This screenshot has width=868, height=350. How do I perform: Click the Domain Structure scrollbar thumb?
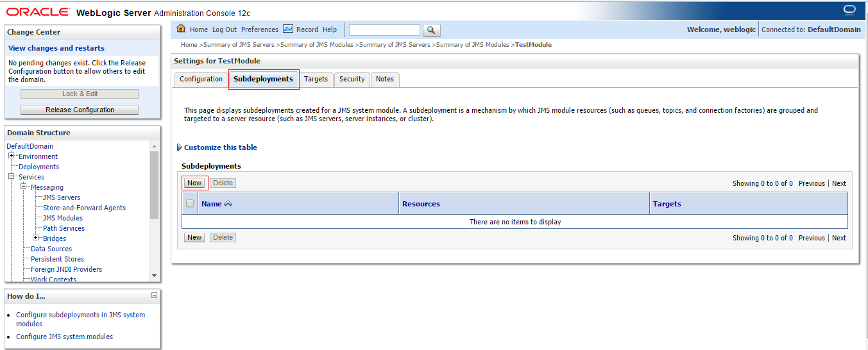[154, 185]
